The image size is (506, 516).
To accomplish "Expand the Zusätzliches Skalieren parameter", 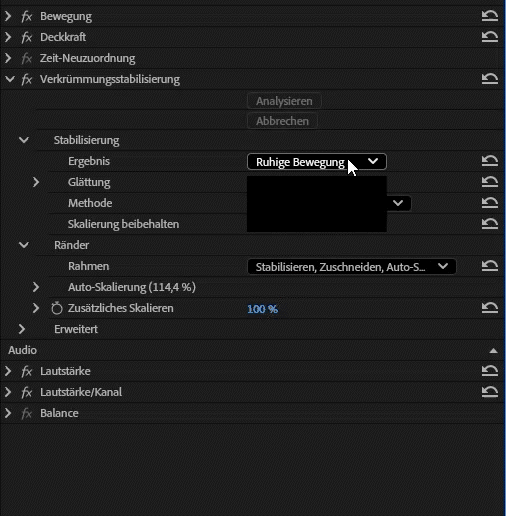I will tap(36, 308).
